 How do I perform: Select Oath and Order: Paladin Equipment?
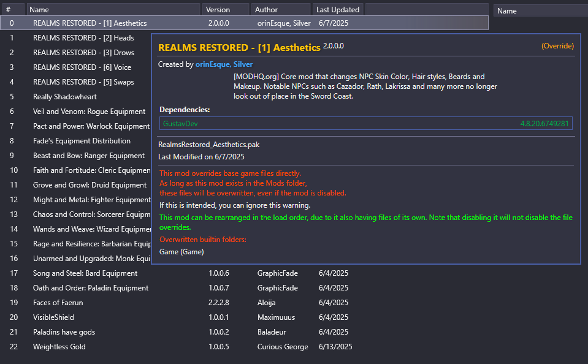pyautogui.click(x=91, y=287)
